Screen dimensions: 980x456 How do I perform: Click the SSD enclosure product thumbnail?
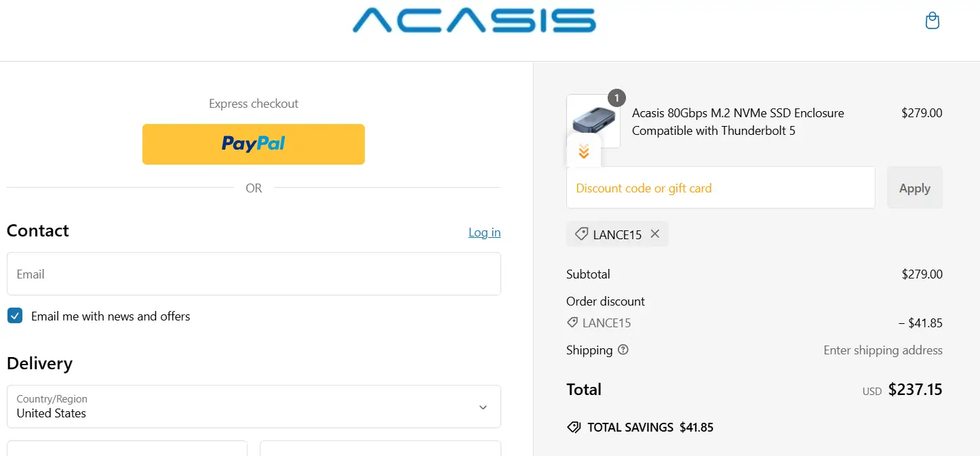pos(593,121)
